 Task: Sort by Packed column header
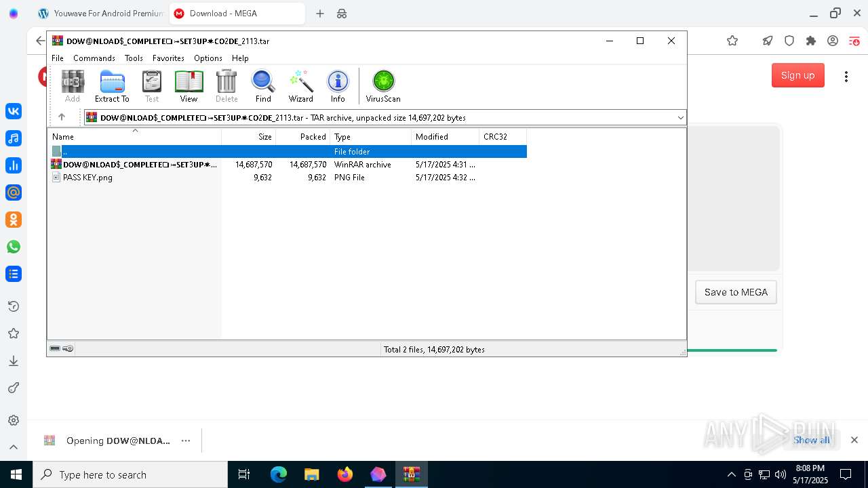coord(303,137)
